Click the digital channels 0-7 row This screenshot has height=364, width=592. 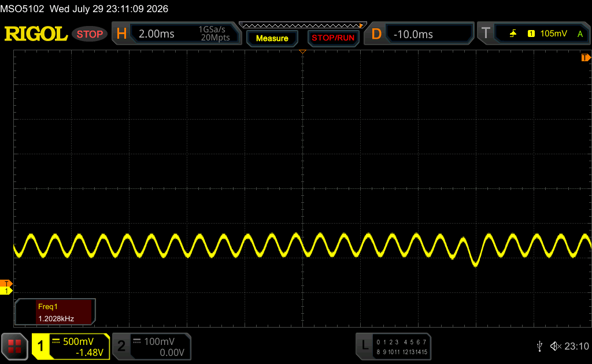pos(401,342)
